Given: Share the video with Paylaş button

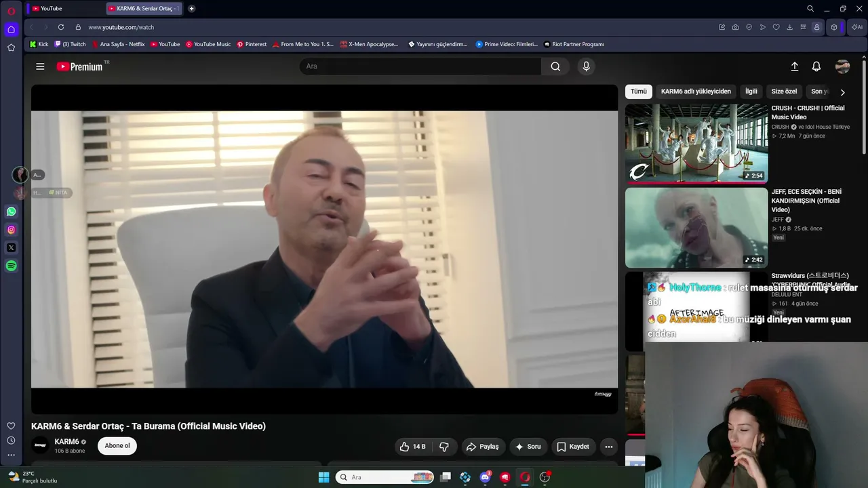Looking at the screenshot, I should 483,447.
